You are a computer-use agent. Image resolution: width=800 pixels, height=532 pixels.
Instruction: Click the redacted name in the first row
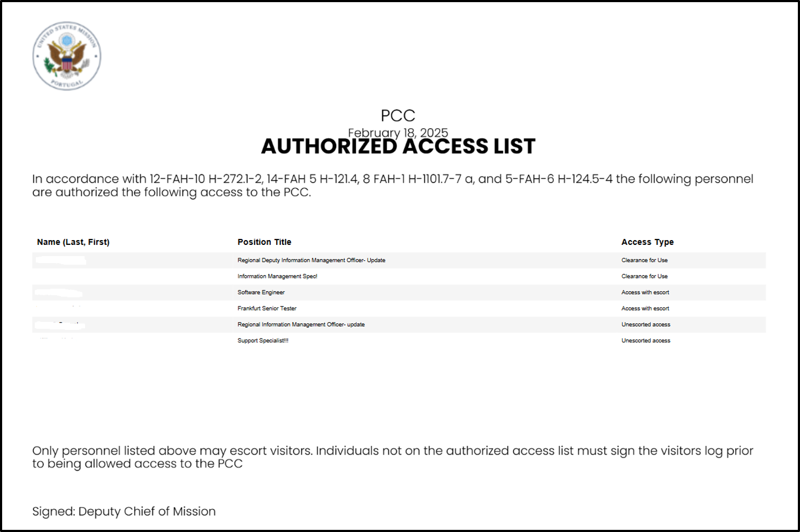(60, 260)
